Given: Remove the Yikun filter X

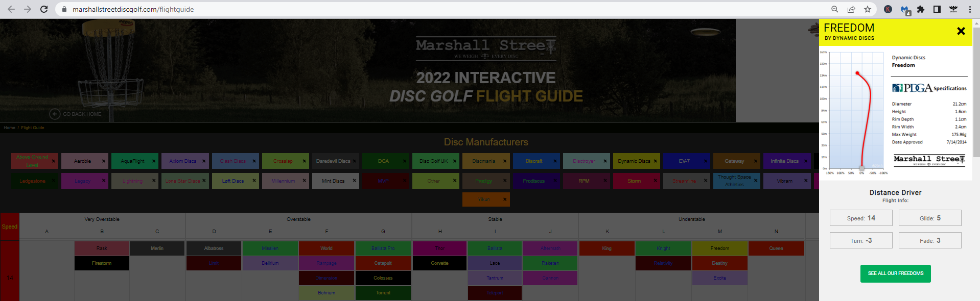Looking at the screenshot, I should pyautogui.click(x=504, y=199).
